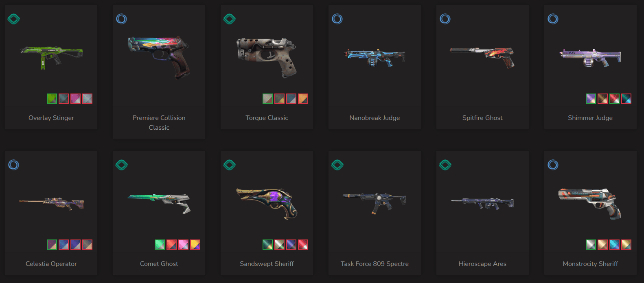This screenshot has height=283, width=644.
Task: Open the Task Force 809 Spectre link
Action: (375, 263)
